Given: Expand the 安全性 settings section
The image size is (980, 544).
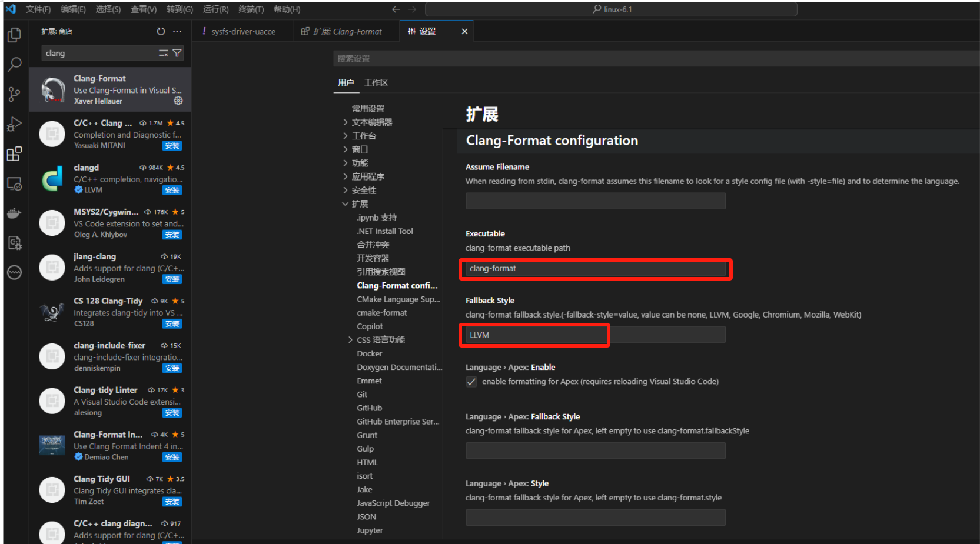Looking at the screenshot, I should (346, 190).
